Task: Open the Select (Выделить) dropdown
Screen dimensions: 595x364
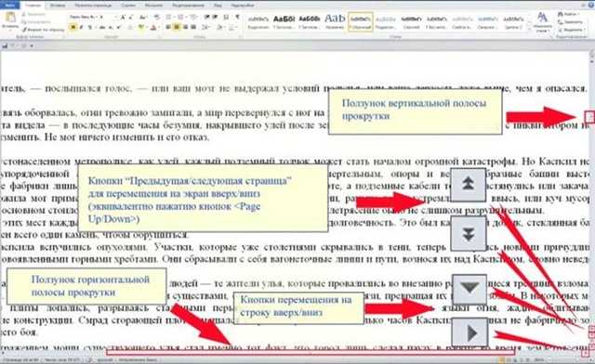Action: point(570,30)
